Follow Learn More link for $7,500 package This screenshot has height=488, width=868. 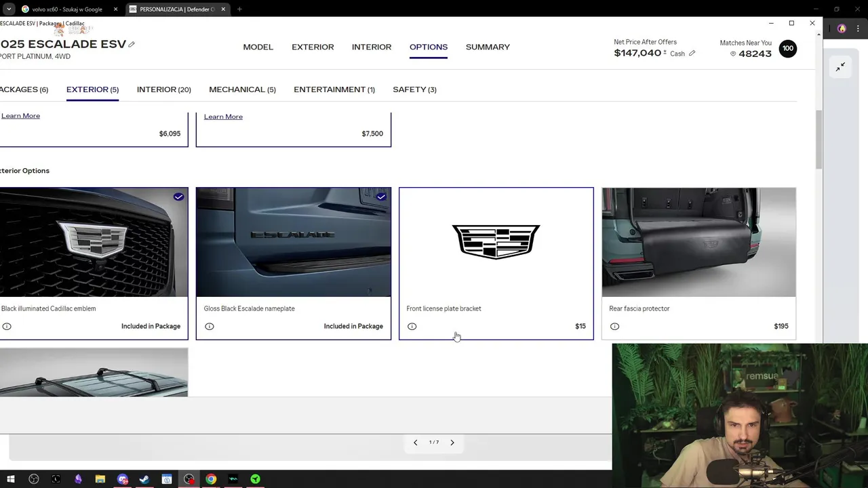pyautogui.click(x=223, y=117)
